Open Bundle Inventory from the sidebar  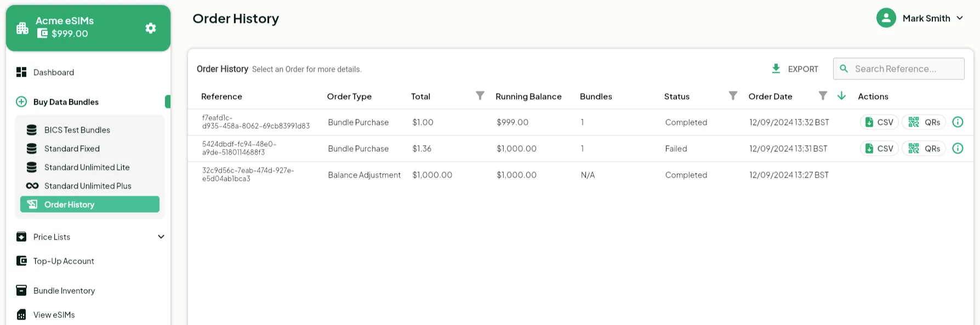click(x=64, y=290)
